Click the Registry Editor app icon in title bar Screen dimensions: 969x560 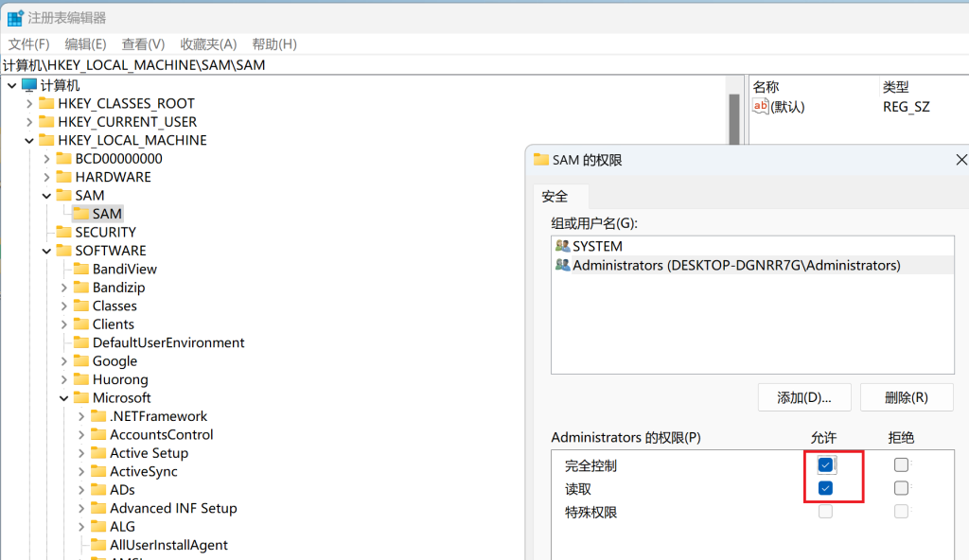[x=15, y=18]
